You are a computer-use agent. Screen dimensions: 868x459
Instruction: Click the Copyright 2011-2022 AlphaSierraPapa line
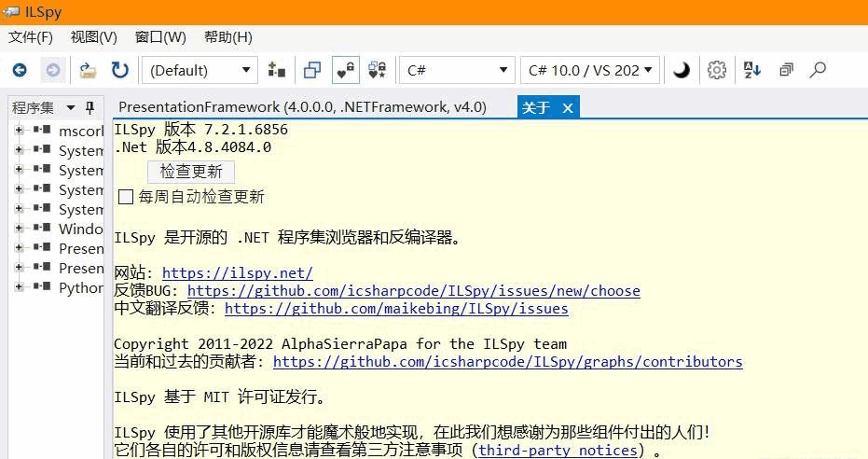tap(340, 344)
